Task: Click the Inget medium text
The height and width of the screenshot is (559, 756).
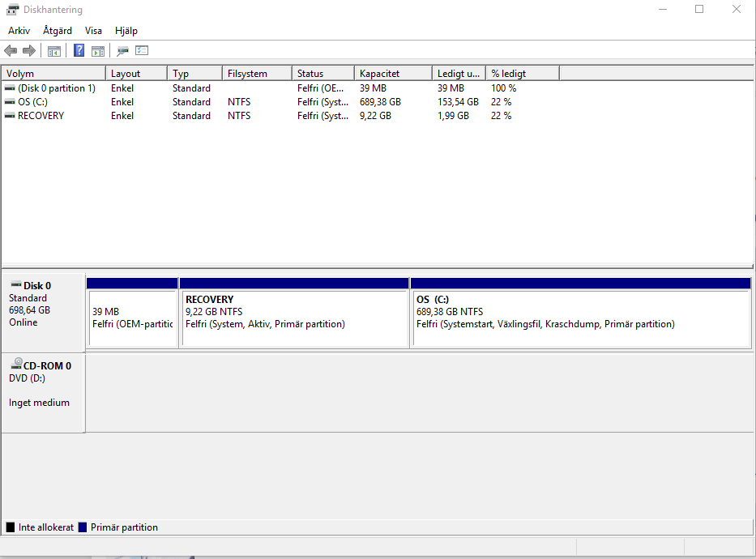Action: point(39,403)
